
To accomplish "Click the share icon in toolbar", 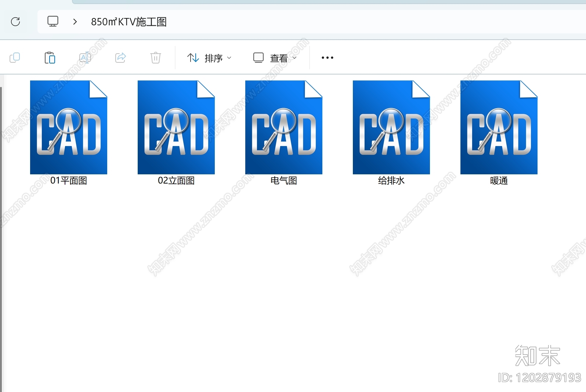I will [120, 58].
